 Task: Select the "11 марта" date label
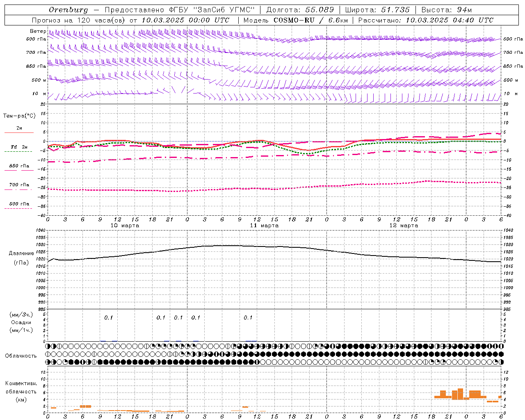(x=264, y=226)
